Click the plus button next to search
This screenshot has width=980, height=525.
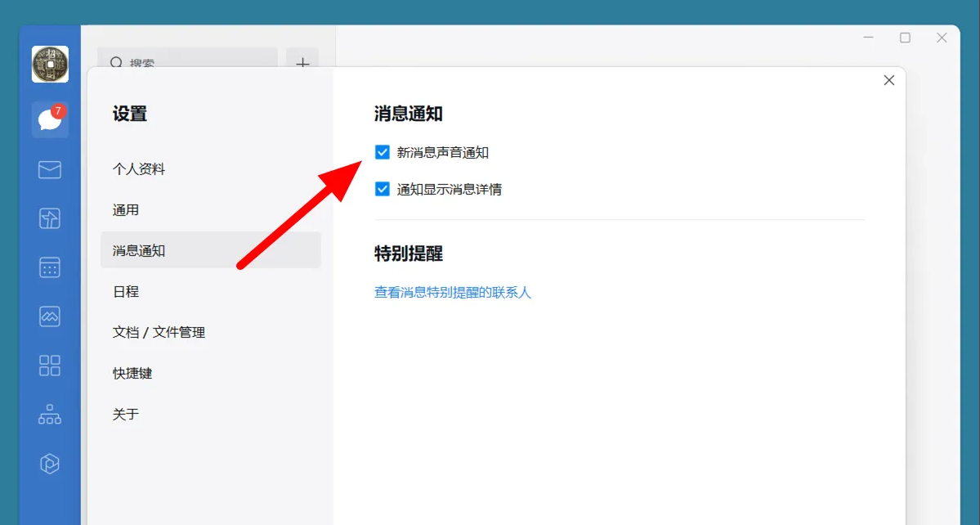pos(302,63)
